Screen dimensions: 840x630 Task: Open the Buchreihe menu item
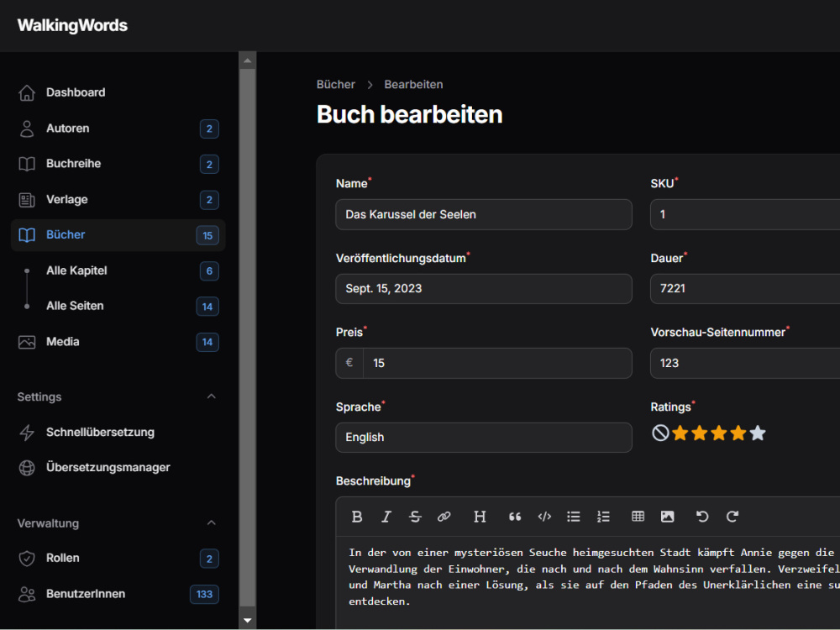click(118, 164)
